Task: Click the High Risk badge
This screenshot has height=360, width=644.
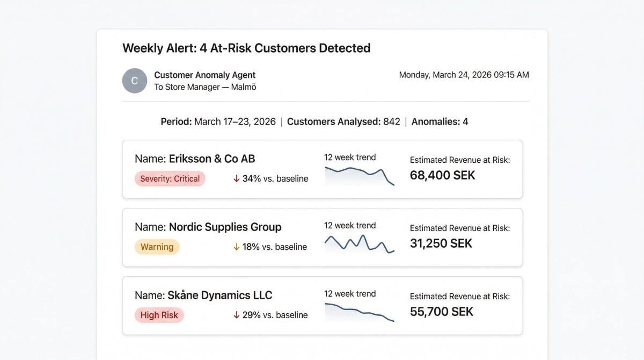Action: click(159, 315)
